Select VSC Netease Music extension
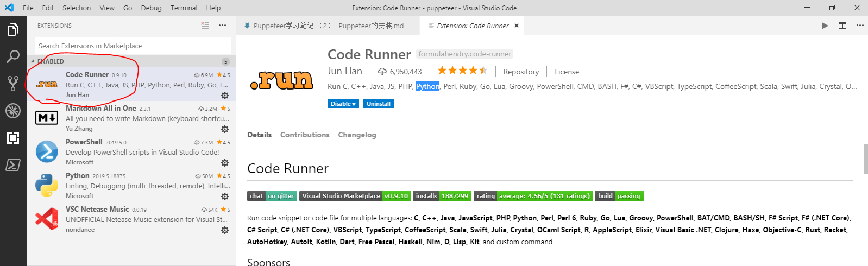The image size is (868, 266). click(131, 219)
